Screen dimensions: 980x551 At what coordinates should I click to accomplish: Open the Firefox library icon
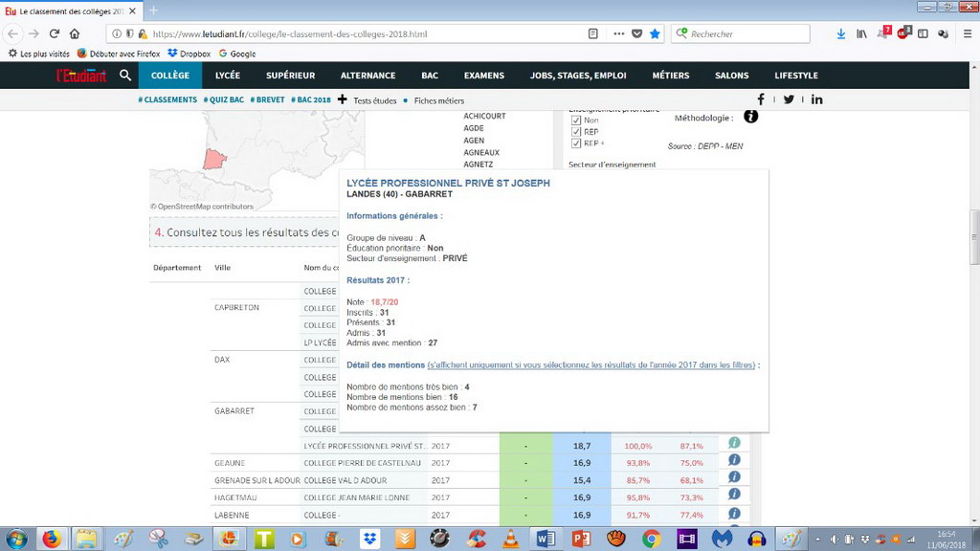[861, 33]
